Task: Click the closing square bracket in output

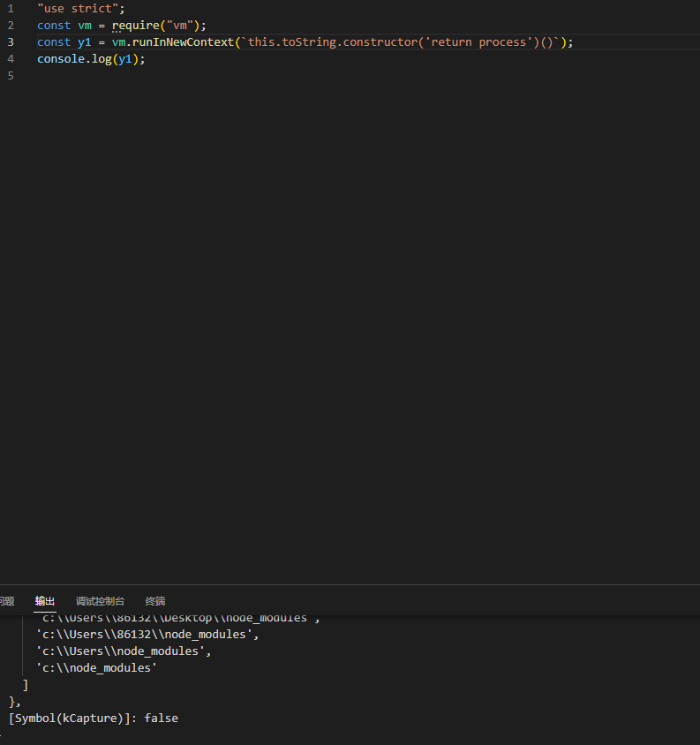Action: 26,685
